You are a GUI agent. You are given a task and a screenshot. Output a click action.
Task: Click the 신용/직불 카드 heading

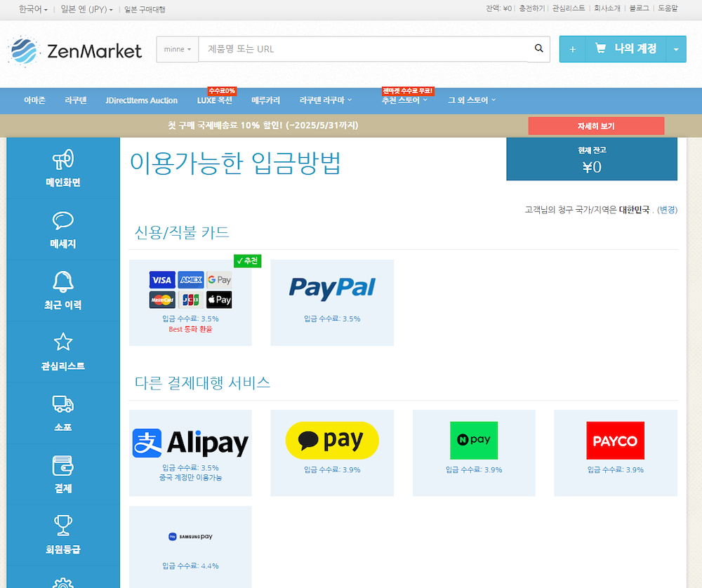[x=182, y=232]
